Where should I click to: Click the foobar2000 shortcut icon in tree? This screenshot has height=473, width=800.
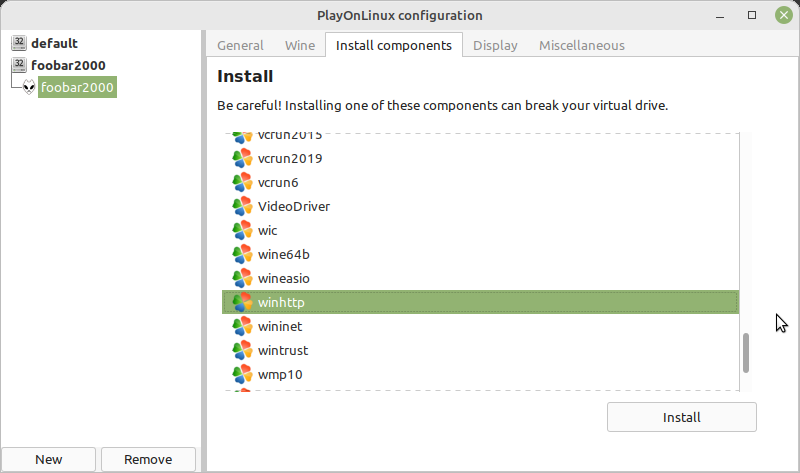29,87
